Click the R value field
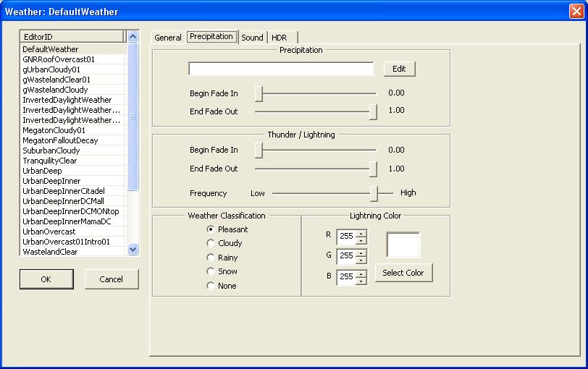The image size is (588, 369). [x=346, y=237]
